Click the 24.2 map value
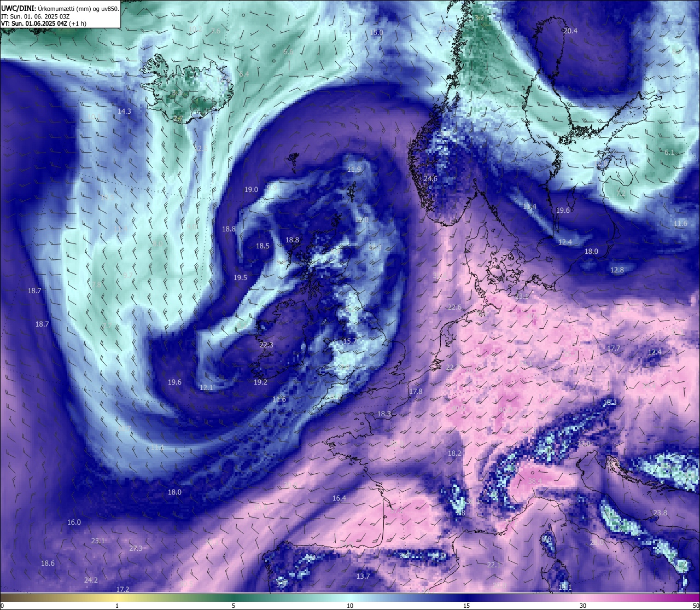This screenshot has width=700, height=610. pyautogui.click(x=91, y=580)
